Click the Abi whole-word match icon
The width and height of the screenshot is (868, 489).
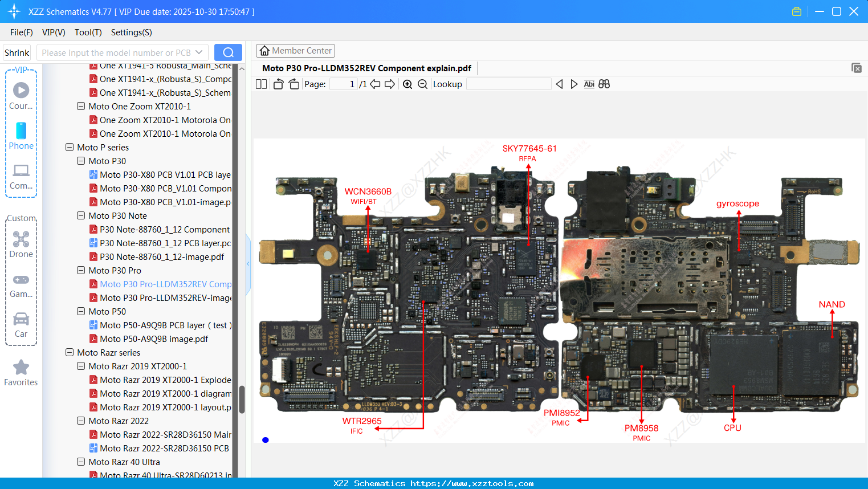[589, 84]
